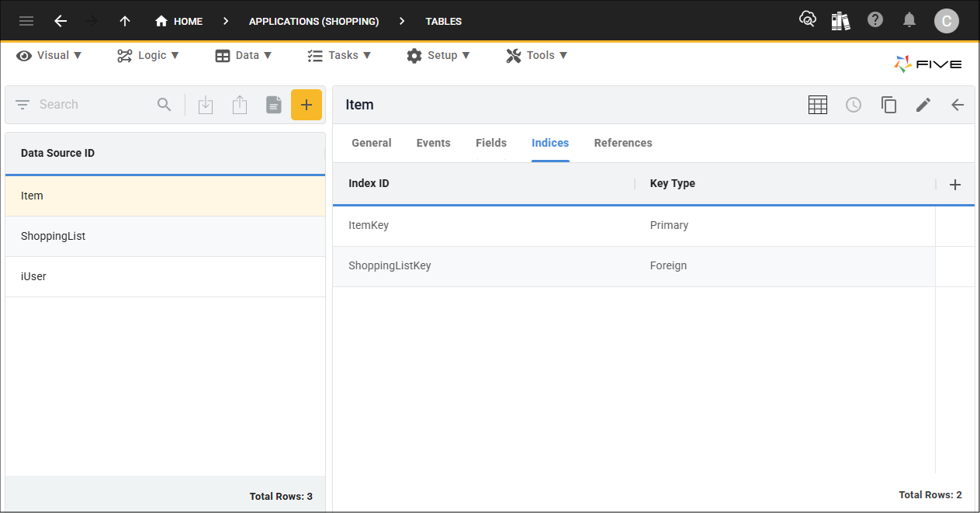Image resolution: width=980 pixels, height=513 pixels.
Task: Click the copy icon in Item header
Action: [x=889, y=105]
